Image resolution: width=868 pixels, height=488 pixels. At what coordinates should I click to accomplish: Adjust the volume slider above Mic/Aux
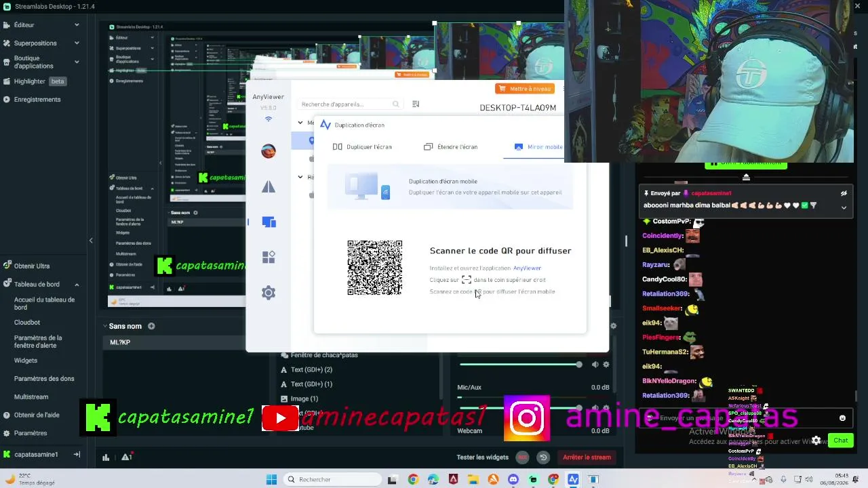coord(519,365)
